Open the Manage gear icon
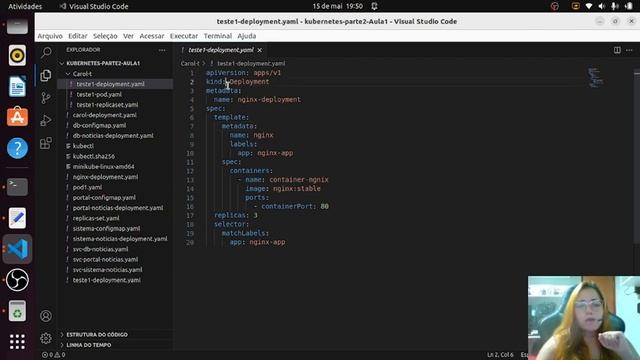Image resolution: width=640 pixels, height=360 pixels. tap(46, 338)
